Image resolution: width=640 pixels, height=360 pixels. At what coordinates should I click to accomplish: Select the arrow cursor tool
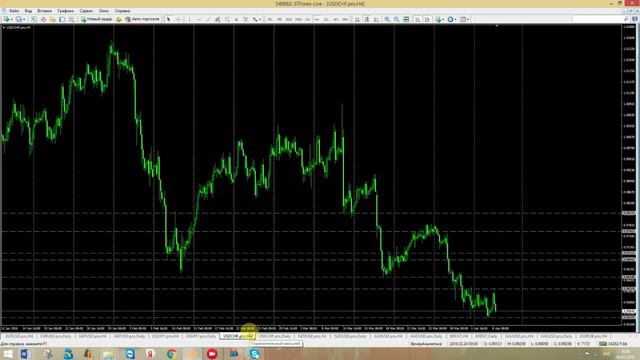(169, 19)
